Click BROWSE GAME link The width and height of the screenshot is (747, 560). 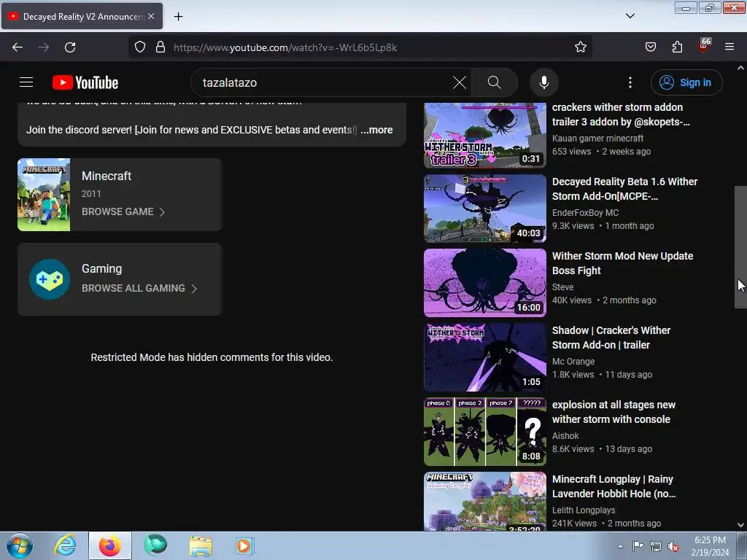pyautogui.click(x=117, y=212)
